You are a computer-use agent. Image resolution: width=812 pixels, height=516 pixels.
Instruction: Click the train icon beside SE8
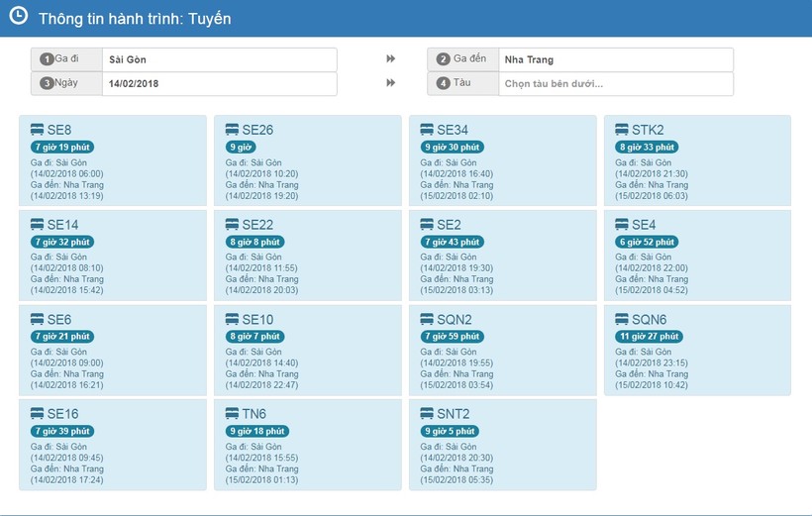(37, 130)
